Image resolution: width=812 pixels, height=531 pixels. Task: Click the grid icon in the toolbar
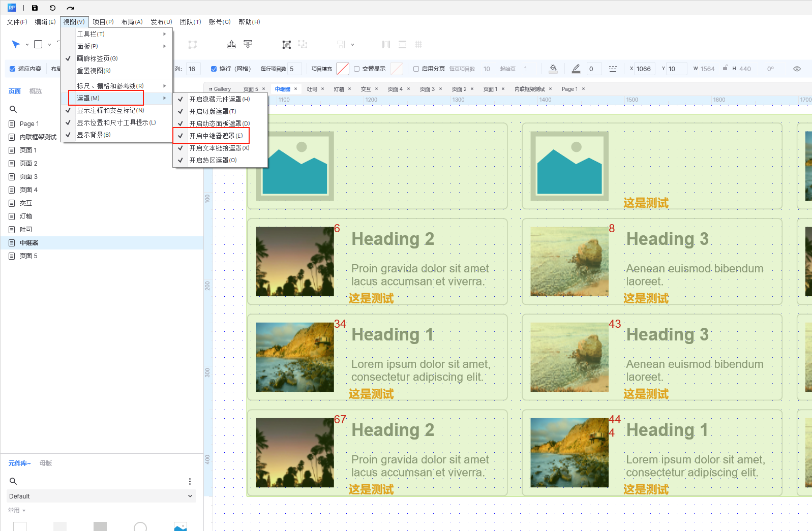[418, 44]
